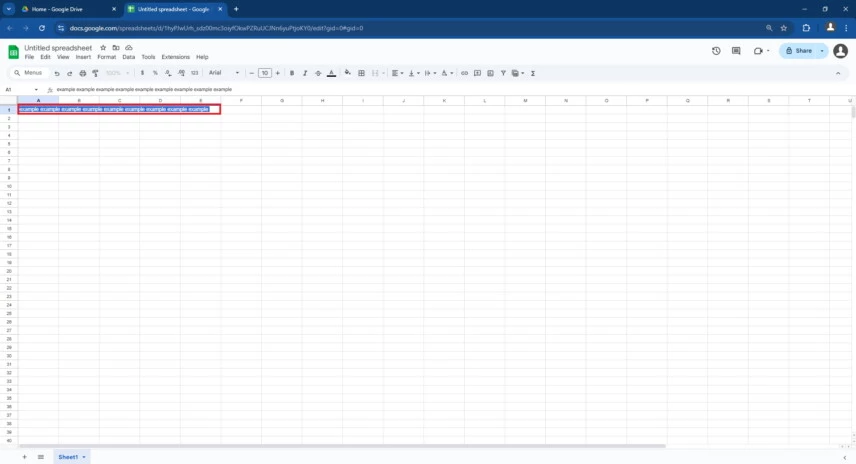
Task: Increase decimal places
Action: [181, 73]
